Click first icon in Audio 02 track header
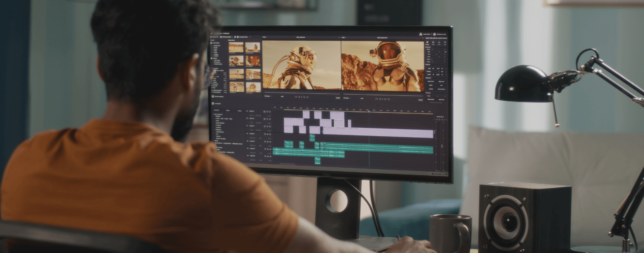The image size is (644, 253). pos(265,141)
